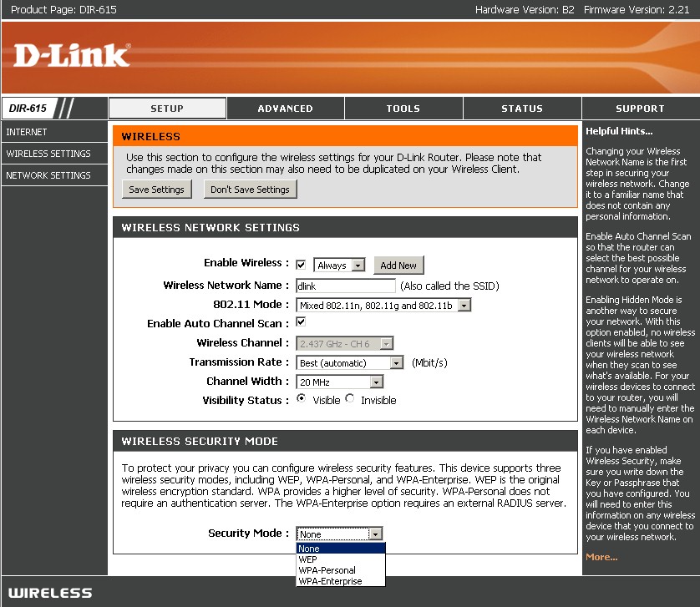Open the 802.11 Mode dropdown
700x607 pixels.
point(383,306)
